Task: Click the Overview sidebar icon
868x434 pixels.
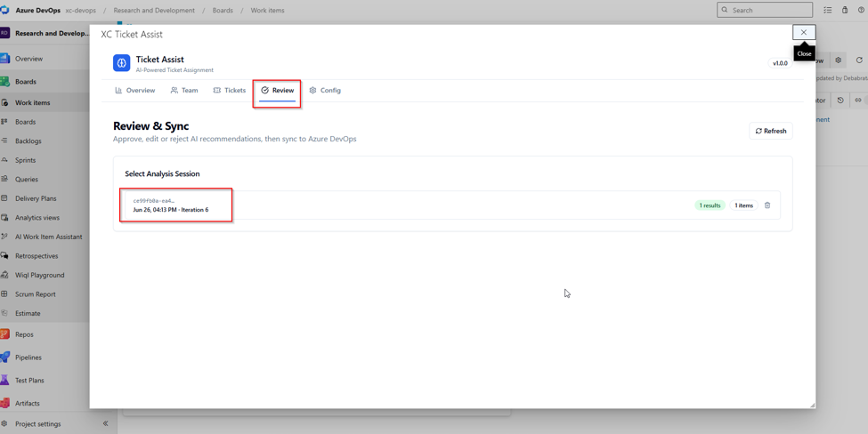Action: click(4, 58)
